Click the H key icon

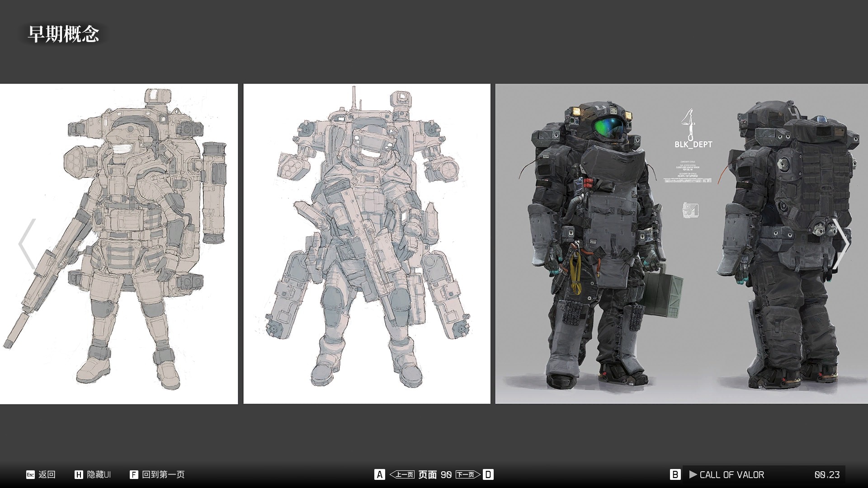(x=79, y=474)
